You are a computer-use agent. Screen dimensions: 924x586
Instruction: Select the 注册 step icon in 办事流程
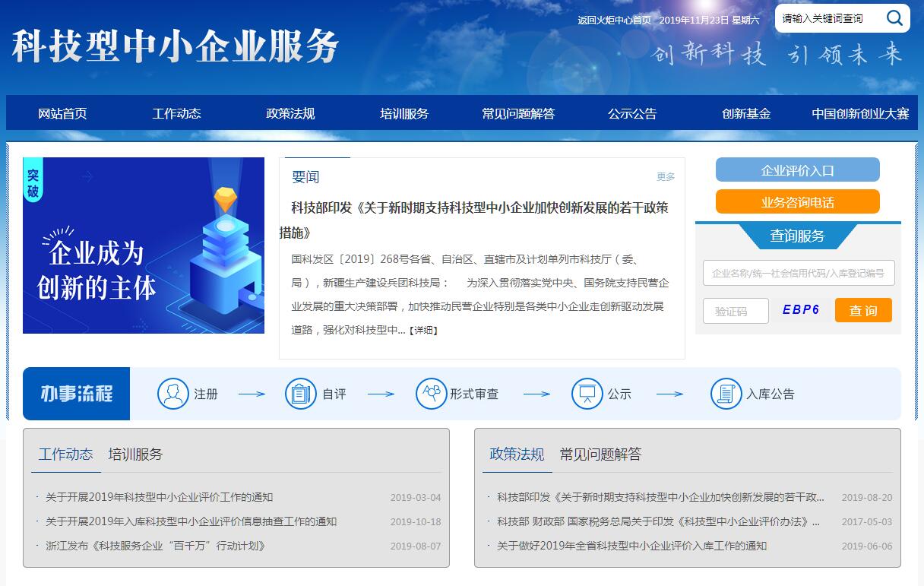[x=173, y=394]
